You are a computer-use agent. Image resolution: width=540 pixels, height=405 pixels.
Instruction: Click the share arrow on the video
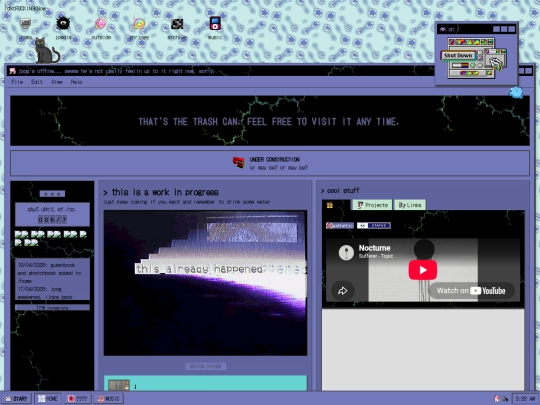pos(343,291)
